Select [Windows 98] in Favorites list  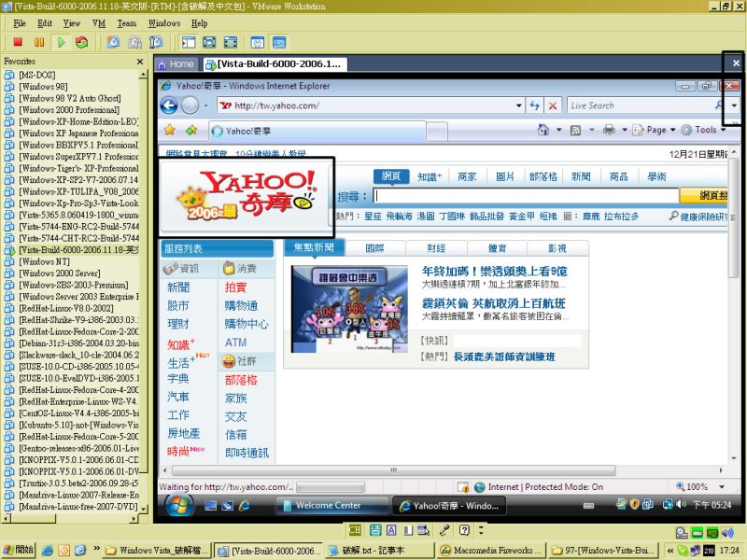(x=43, y=87)
